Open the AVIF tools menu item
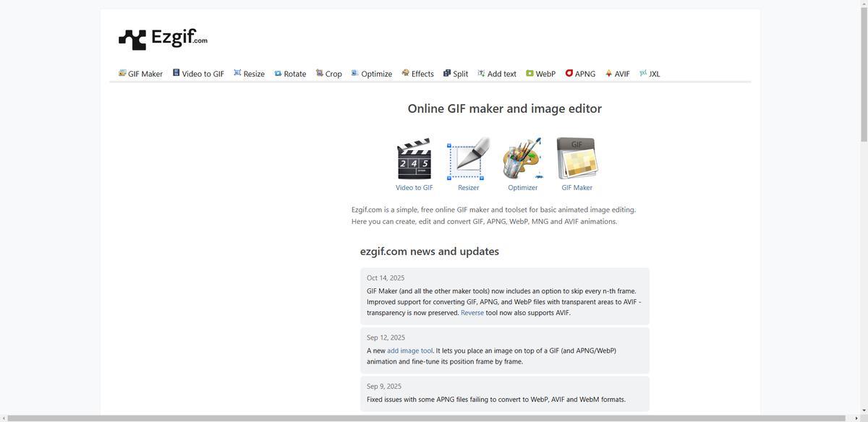Screen dimensions: 868x422 click(x=618, y=74)
